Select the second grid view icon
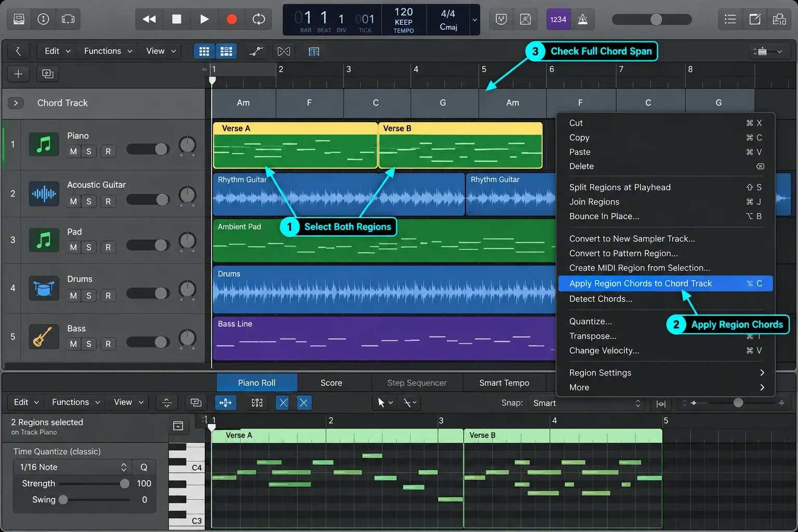The height and width of the screenshot is (532, 798). tap(226, 51)
